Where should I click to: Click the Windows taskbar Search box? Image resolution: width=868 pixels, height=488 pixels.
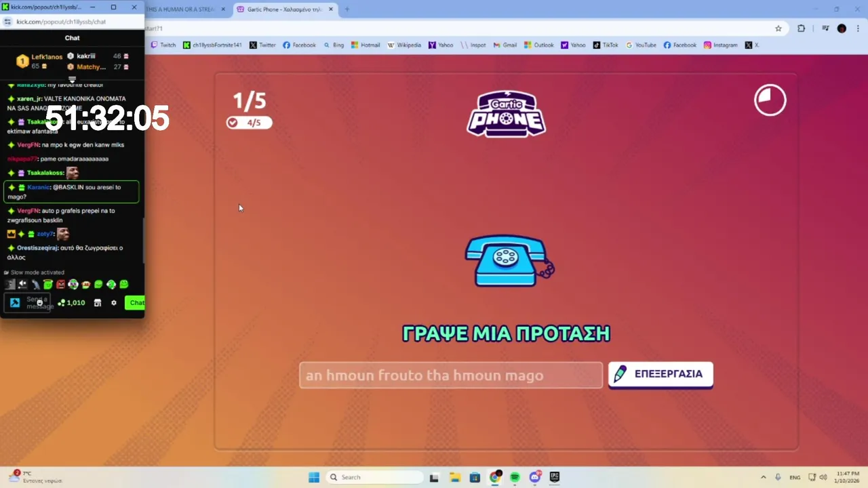coord(374,477)
